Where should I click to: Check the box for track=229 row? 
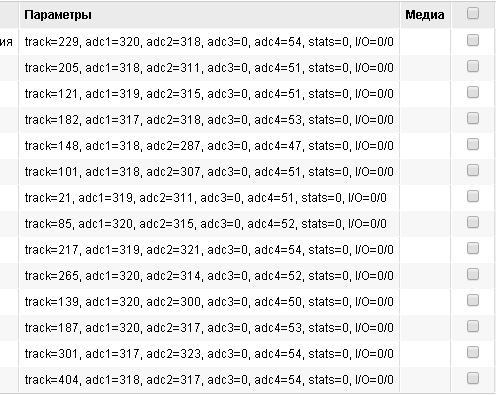click(x=473, y=40)
